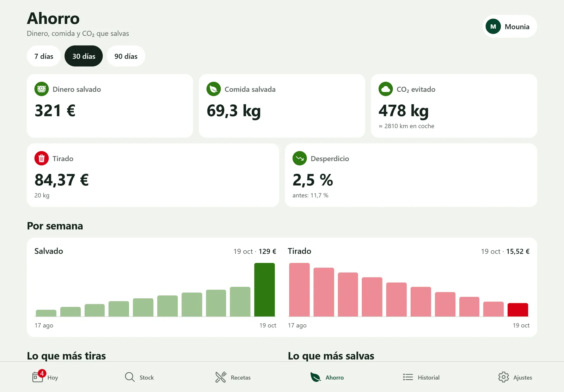The width and height of the screenshot is (564, 392).
Task: Go to the Recetas label in navigation
Action: click(x=241, y=378)
